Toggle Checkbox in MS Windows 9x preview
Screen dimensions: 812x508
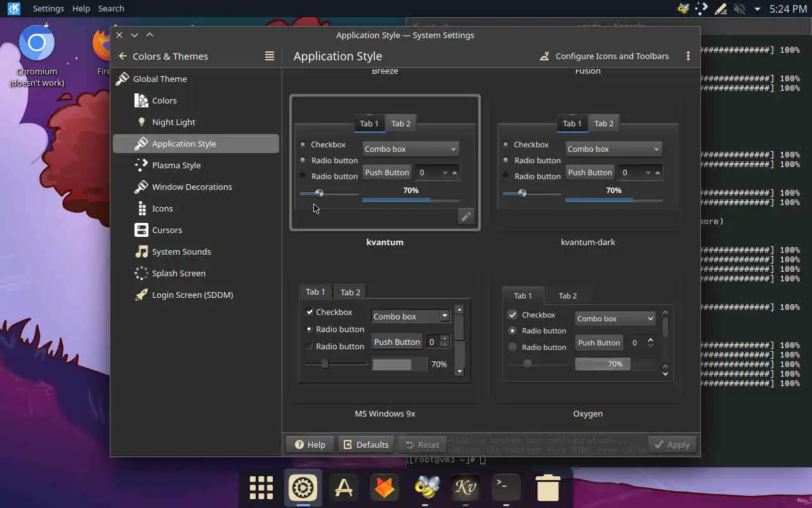pyautogui.click(x=329, y=312)
